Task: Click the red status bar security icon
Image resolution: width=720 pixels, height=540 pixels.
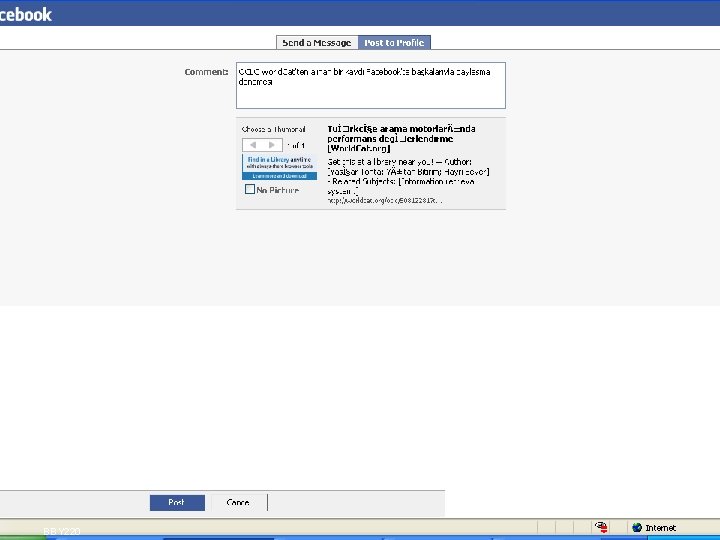Action: (x=601, y=527)
